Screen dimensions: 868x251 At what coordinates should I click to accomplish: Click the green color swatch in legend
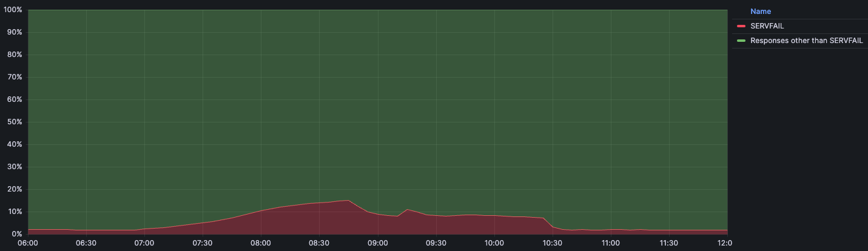pos(741,41)
